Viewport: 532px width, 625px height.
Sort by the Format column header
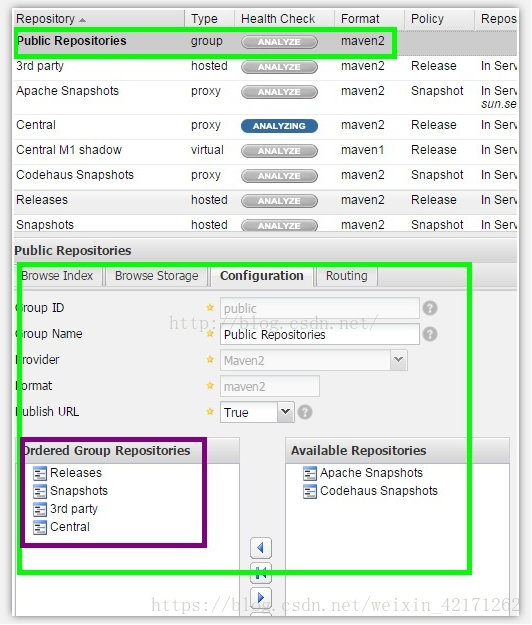coord(369,19)
